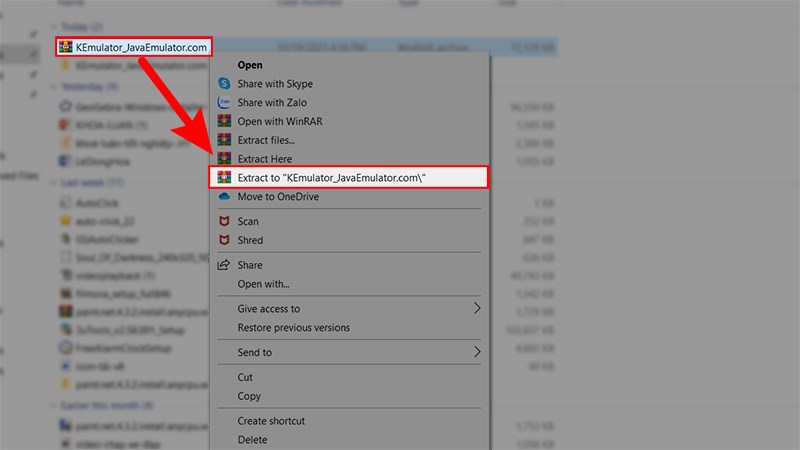Click WinRAR icon beside Extract files...
Viewport: 800px width, 450px height.
tap(224, 140)
